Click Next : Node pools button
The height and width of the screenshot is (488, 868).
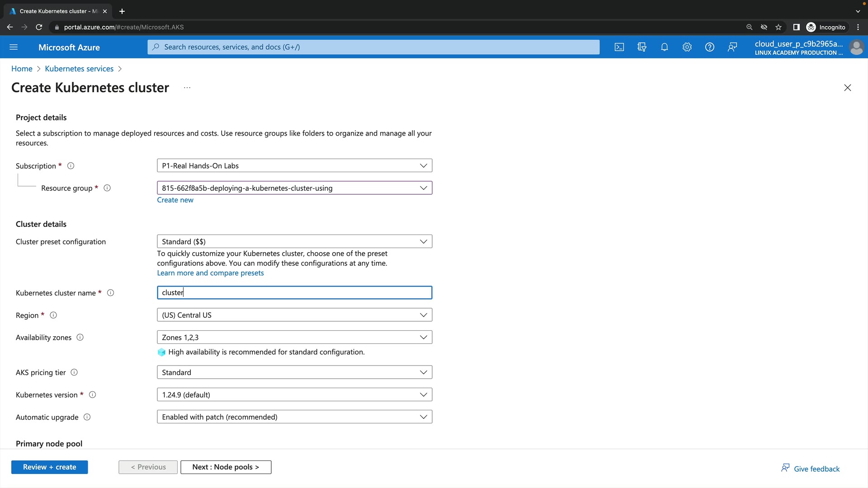[x=226, y=467]
